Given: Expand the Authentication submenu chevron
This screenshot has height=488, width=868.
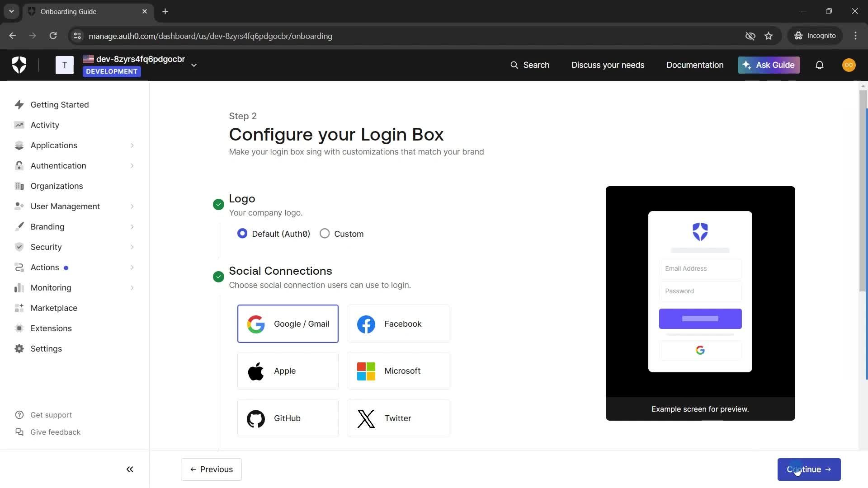Looking at the screenshot, I should 132,166.
